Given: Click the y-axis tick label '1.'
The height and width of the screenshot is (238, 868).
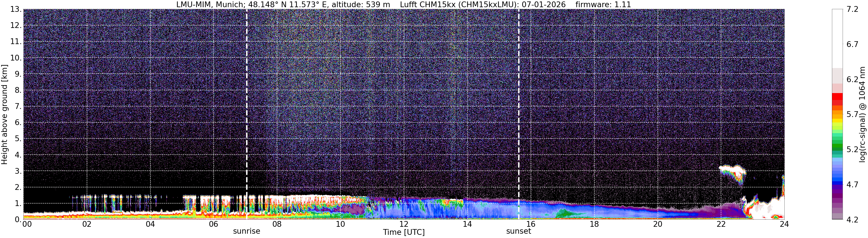Looking at the screenshot, I should pos(18,203).
